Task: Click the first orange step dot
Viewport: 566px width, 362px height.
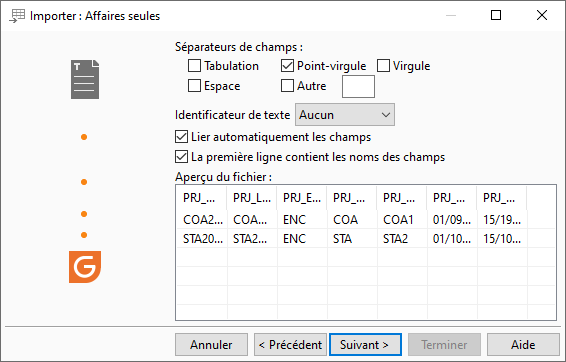Action: coord(84,137)
